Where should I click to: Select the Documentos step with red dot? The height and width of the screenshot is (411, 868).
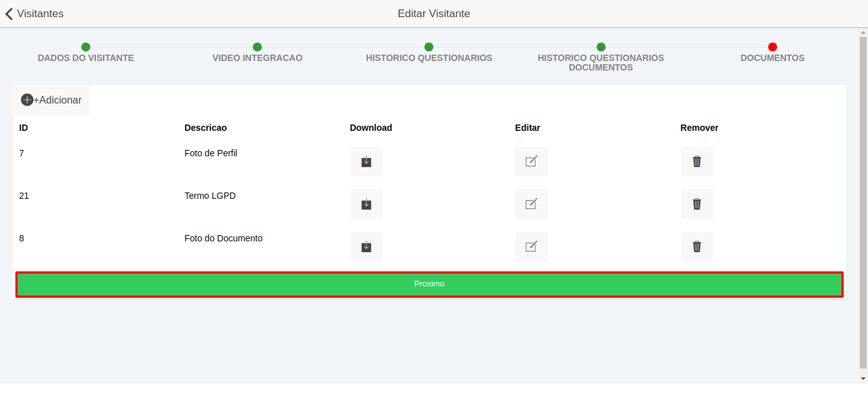click(x=772, y=48)
